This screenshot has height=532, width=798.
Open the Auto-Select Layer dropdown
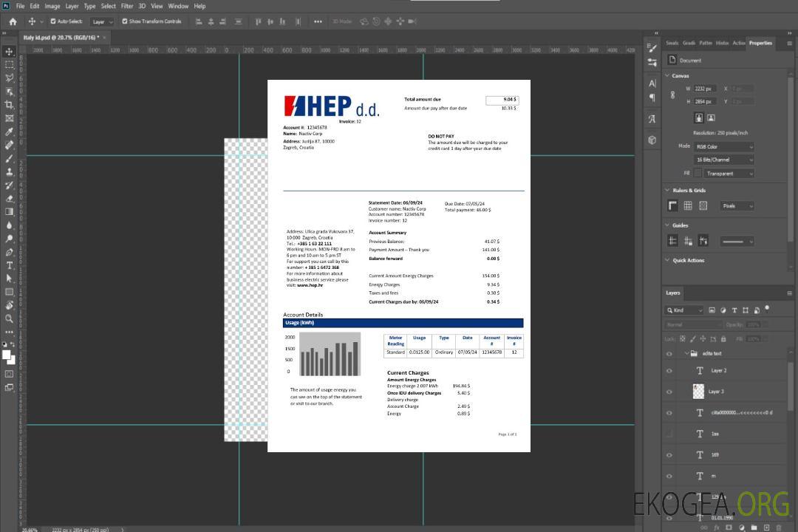[102, 21]
